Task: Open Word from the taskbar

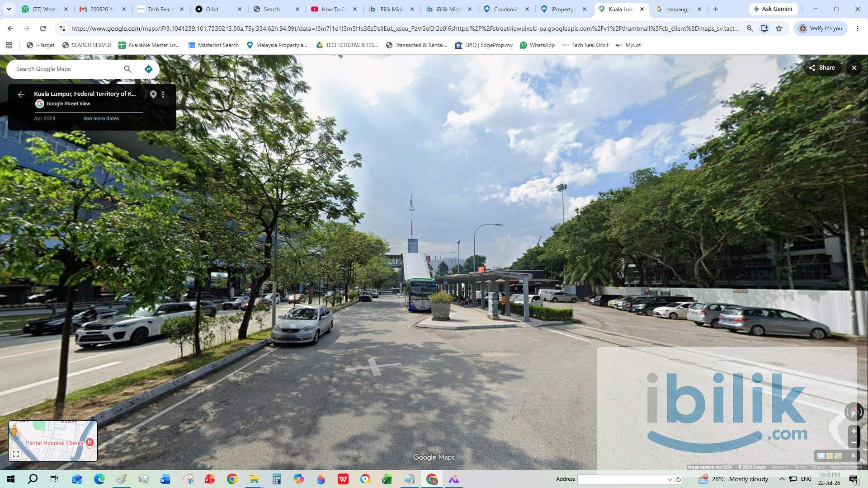Action: [x=165, y=479]
